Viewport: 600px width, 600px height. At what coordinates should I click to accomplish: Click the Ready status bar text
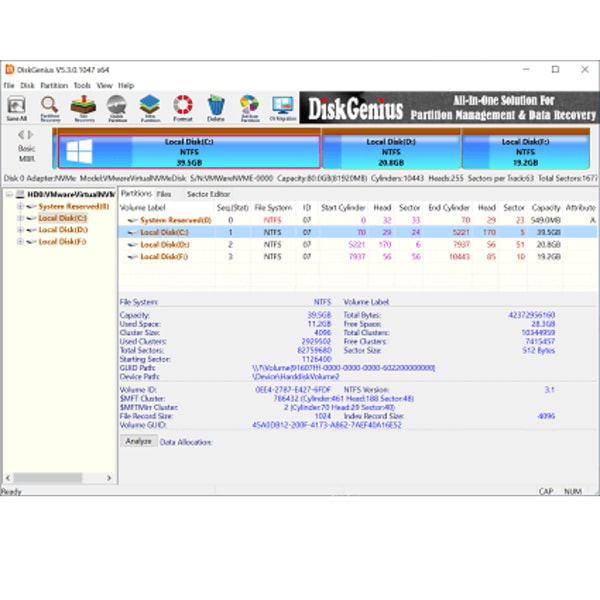(x=11, y=491)
